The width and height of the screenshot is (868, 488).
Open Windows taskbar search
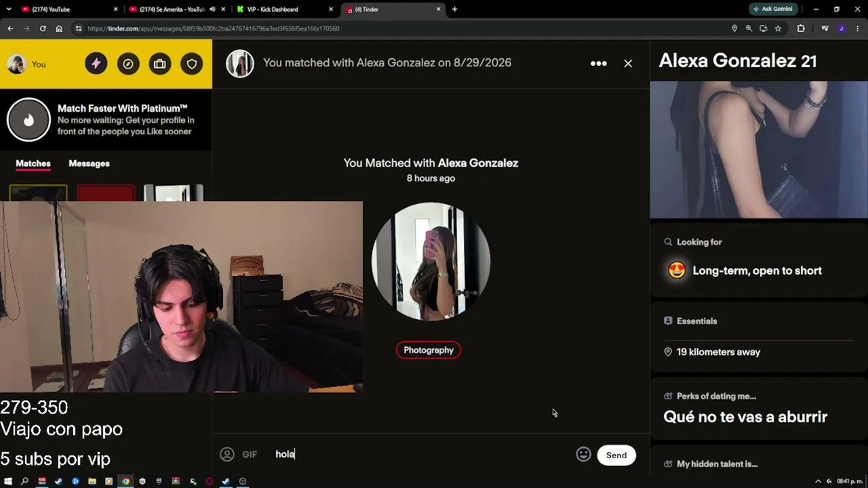(24, 481)
